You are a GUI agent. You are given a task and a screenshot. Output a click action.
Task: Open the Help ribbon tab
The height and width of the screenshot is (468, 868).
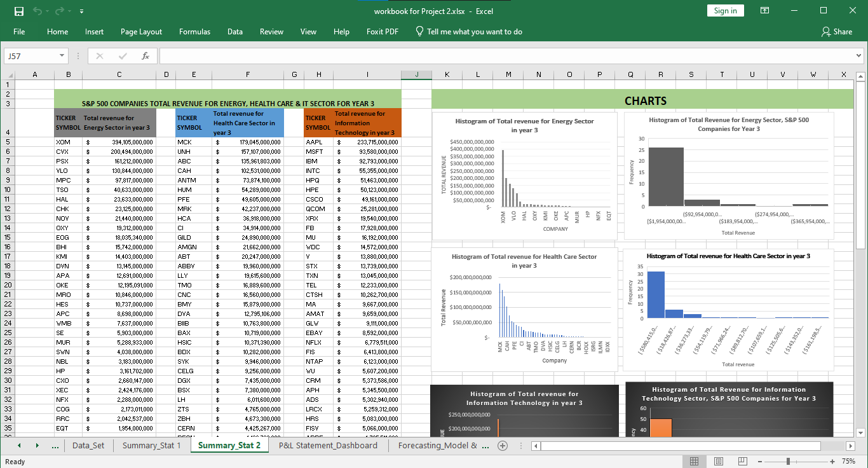(x=341, y=32)
